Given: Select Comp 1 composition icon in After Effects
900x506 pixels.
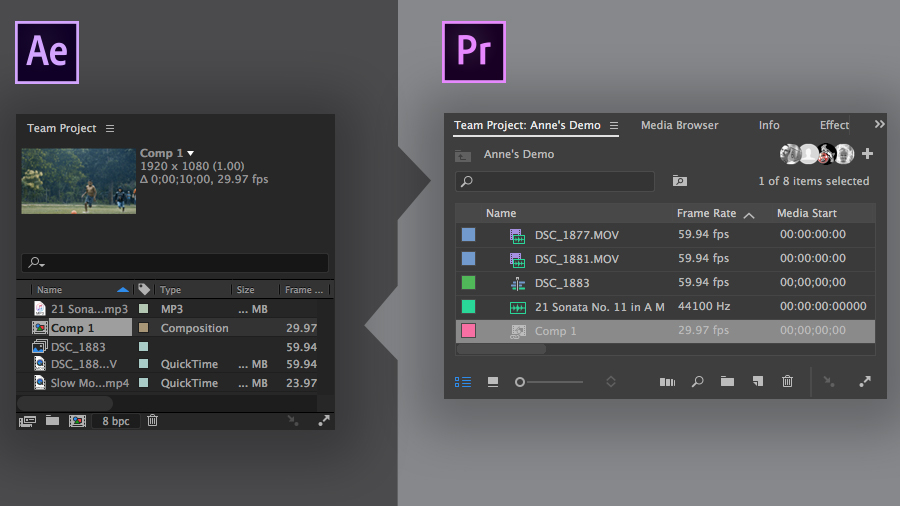Looking at the screenshot, I should [40, 328].
